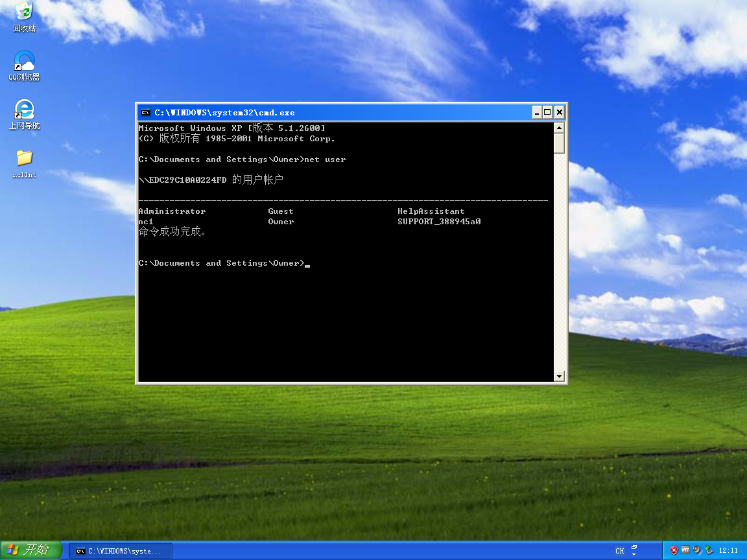Click the 命令成功完成 message

[x=172, y=232]
